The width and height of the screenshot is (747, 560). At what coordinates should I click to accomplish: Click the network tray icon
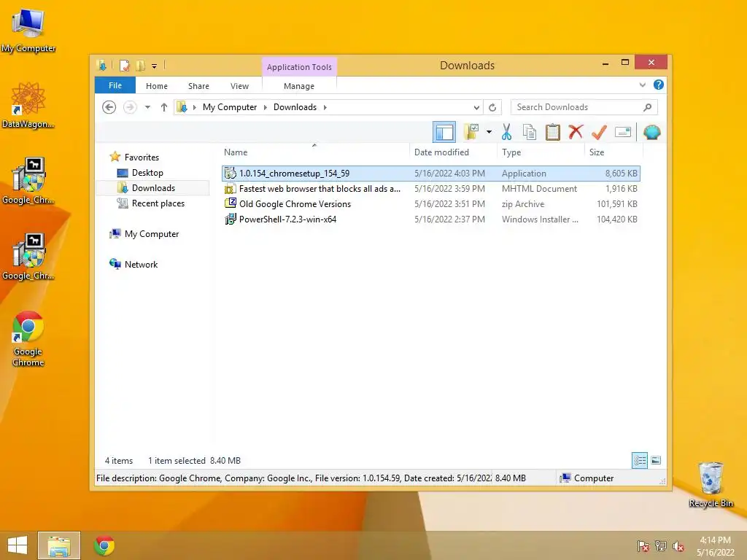pyautogui.click(x=661, y=546)
